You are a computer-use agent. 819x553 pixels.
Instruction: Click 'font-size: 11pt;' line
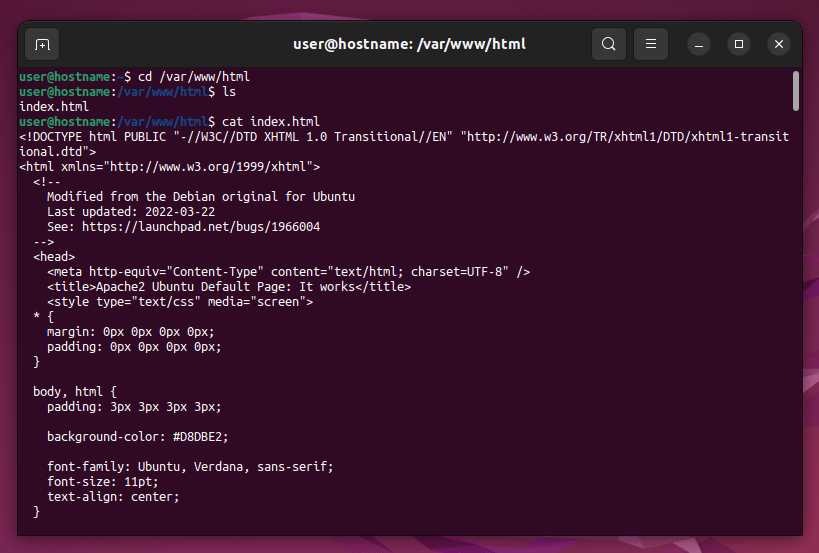(x=102, y=481)
